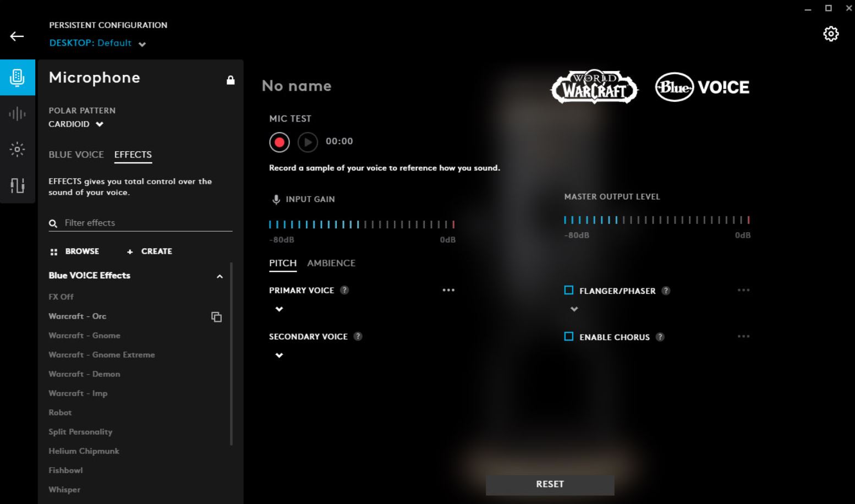855x504 pixels.
Task: Go back using the left arrow
Action: coord(17,37)
